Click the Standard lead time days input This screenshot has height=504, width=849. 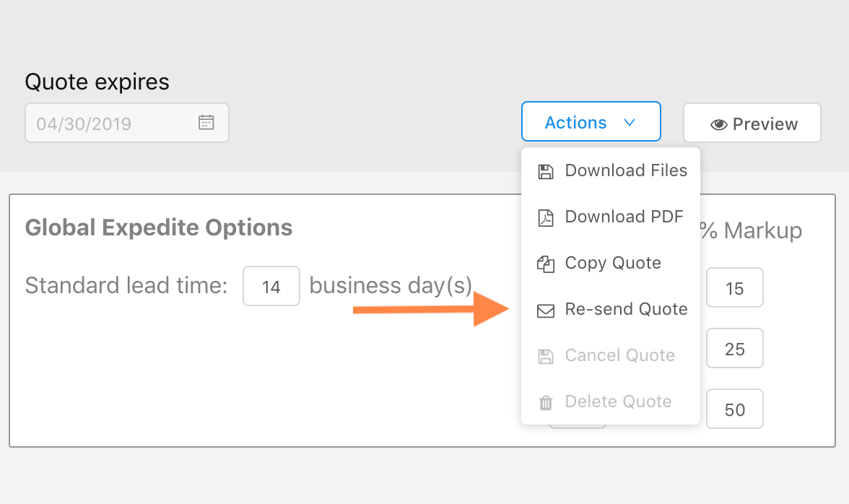pyautogui.click(x=271, y=287)
